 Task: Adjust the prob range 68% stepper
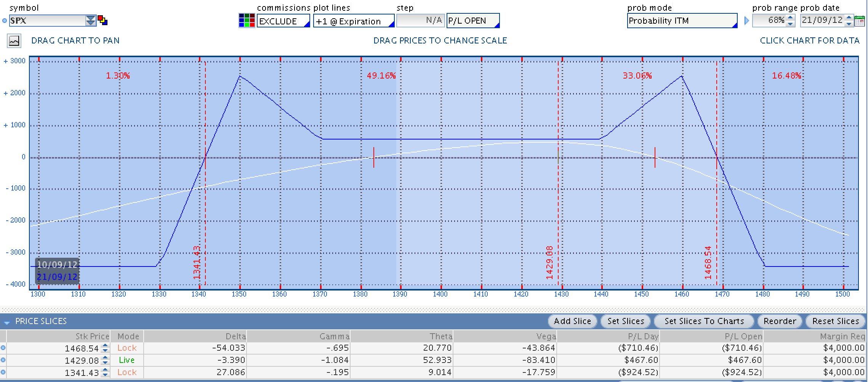791,21
